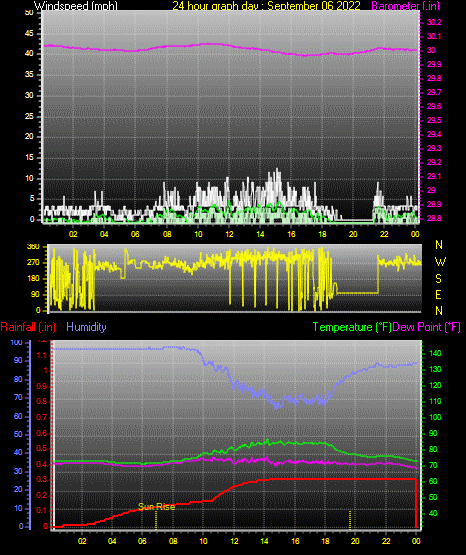Viewport: 466px width, 555px height.
Task: Click the "Sun Rise" marker label
Action: click(x=156, y=507)
